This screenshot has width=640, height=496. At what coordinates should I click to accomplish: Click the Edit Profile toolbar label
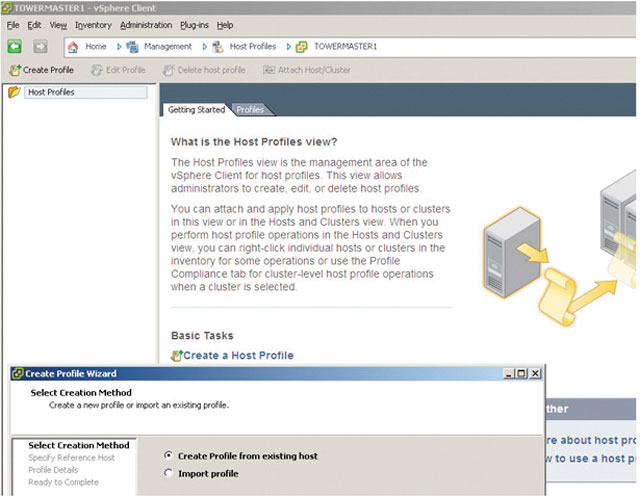[x=126, y=70]
